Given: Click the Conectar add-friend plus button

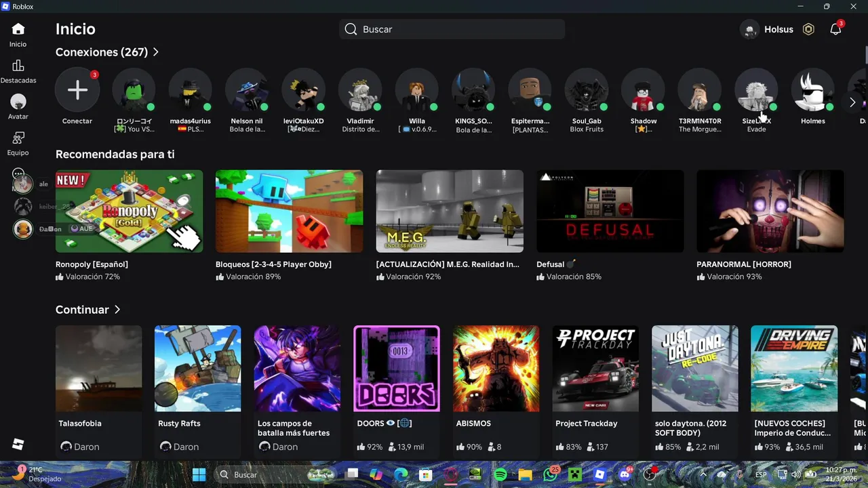Looking at the screenshot, I should pyautogui.click(x=77, y=90).
